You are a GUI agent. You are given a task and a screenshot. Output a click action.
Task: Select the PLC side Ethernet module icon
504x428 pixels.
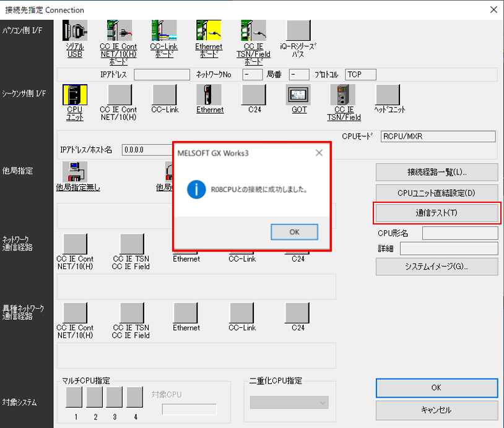click(x=209, y=95)
